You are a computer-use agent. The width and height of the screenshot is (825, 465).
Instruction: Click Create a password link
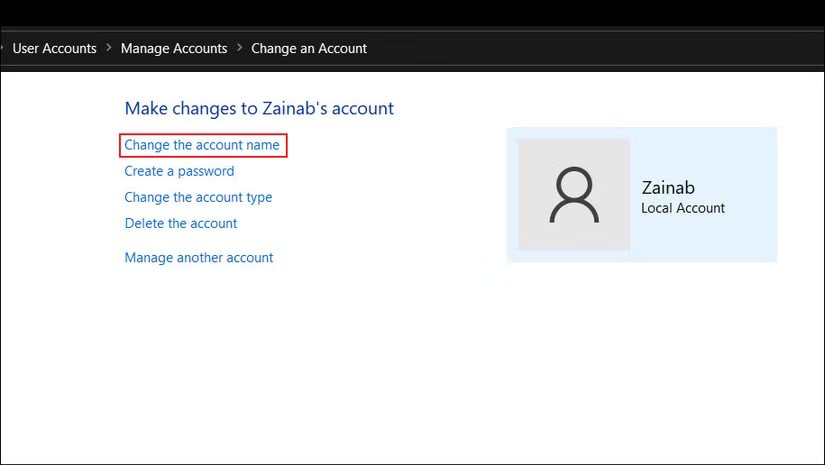click(179, 171)
